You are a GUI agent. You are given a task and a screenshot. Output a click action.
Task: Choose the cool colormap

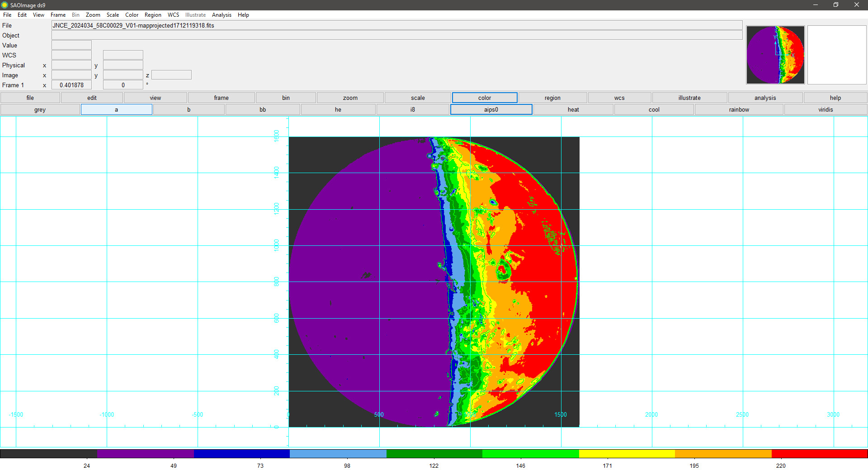click(654, 110)
